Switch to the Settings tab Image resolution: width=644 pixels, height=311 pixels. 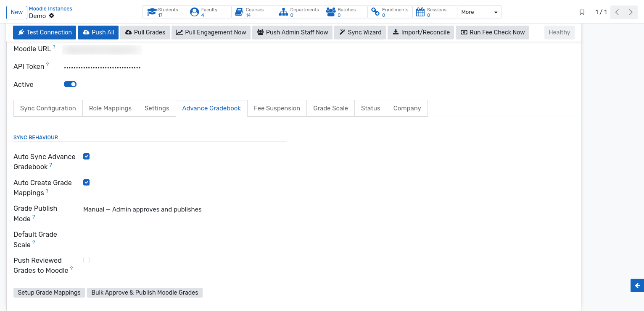[x=157, y=108]
